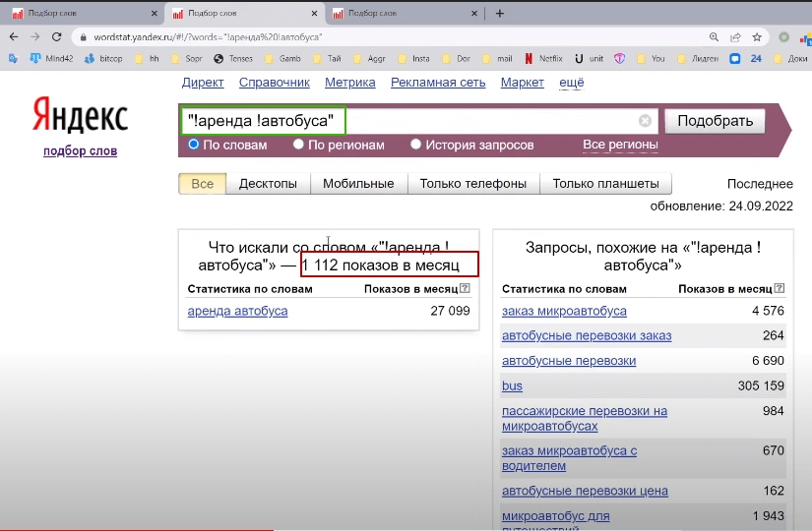
Task: Open the Netflix bookmark
Action: pyautogui.click(x=543, y=58)
